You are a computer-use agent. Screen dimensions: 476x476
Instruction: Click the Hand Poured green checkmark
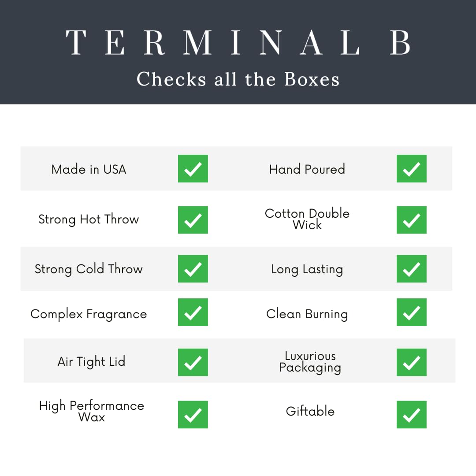(x=411, y=169)
